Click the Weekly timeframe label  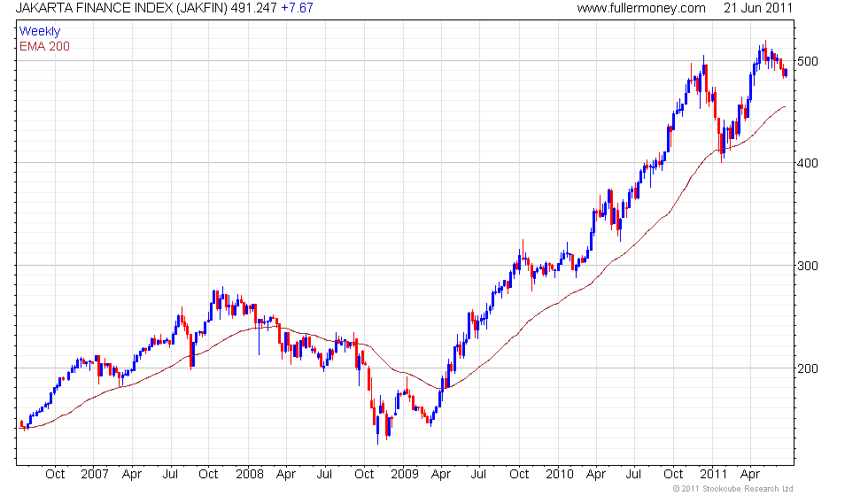[x=39, y=32]
